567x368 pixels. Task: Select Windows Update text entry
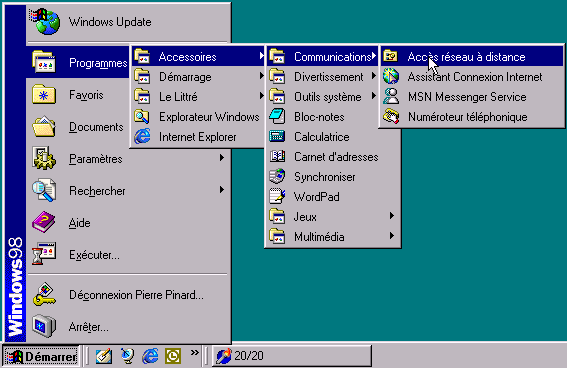(110, 22)
